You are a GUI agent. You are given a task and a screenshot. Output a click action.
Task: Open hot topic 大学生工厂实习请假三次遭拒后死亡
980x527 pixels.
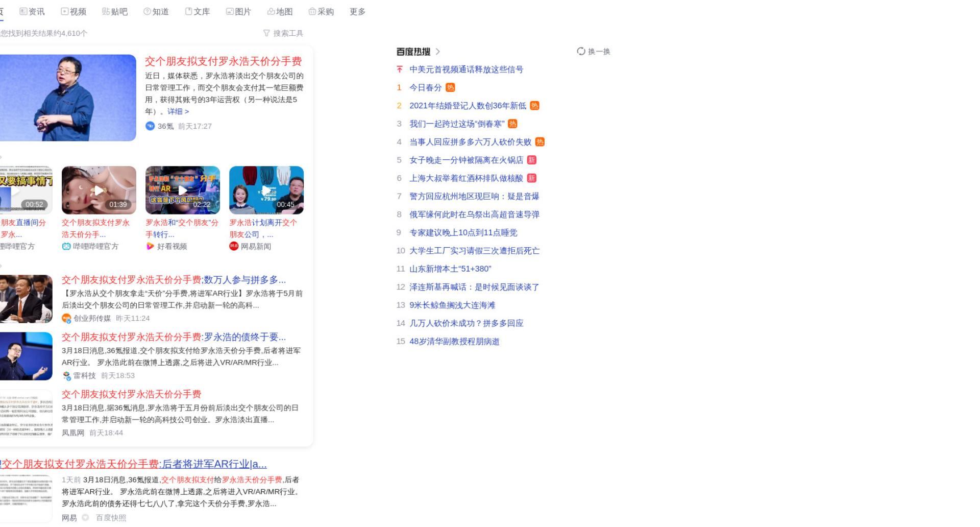pos(474,251)
